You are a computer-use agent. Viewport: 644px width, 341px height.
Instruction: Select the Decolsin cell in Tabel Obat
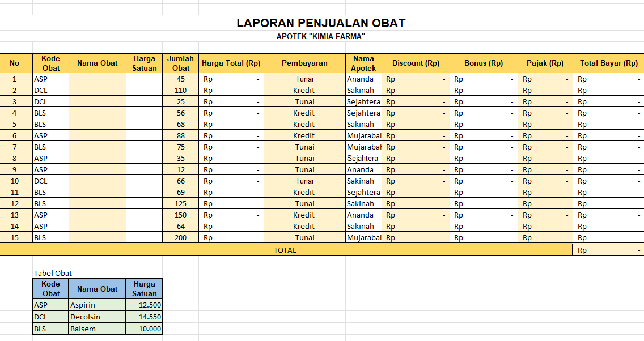[x=98, y=317]
